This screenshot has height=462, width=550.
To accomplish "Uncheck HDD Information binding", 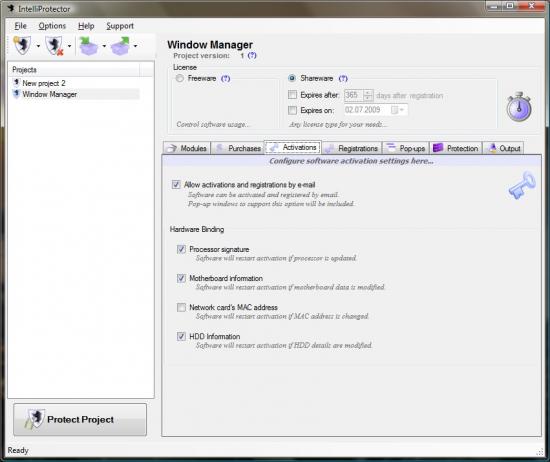I will click(181, 336).
